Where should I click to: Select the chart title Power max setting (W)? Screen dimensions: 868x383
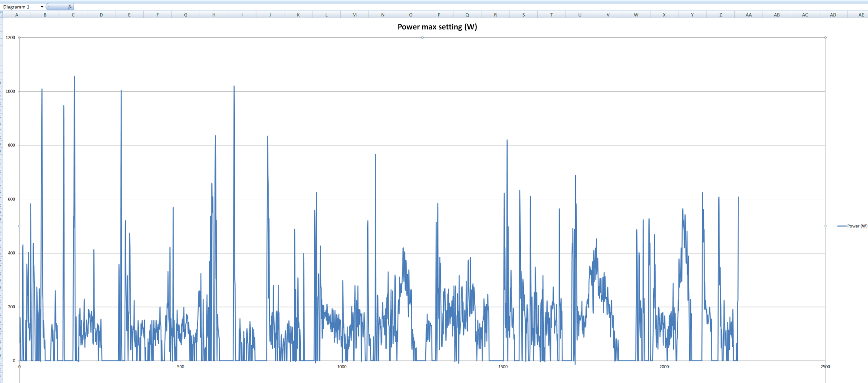coord(437,27)
